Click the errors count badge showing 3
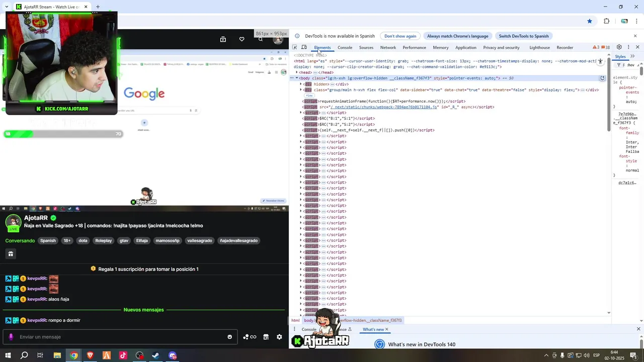This screenshot has width=644, height=362. pos(596,47)
